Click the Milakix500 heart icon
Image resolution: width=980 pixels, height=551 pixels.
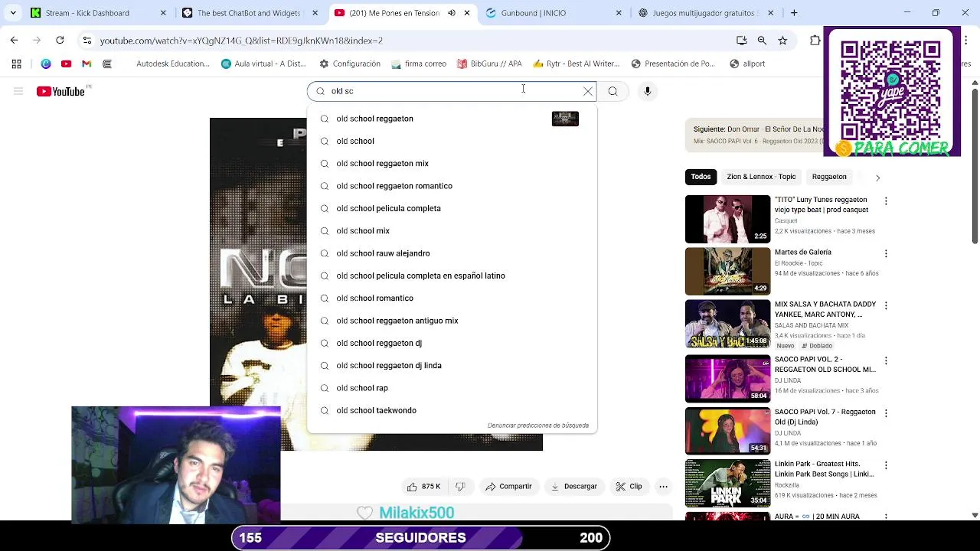pos(365,513)
